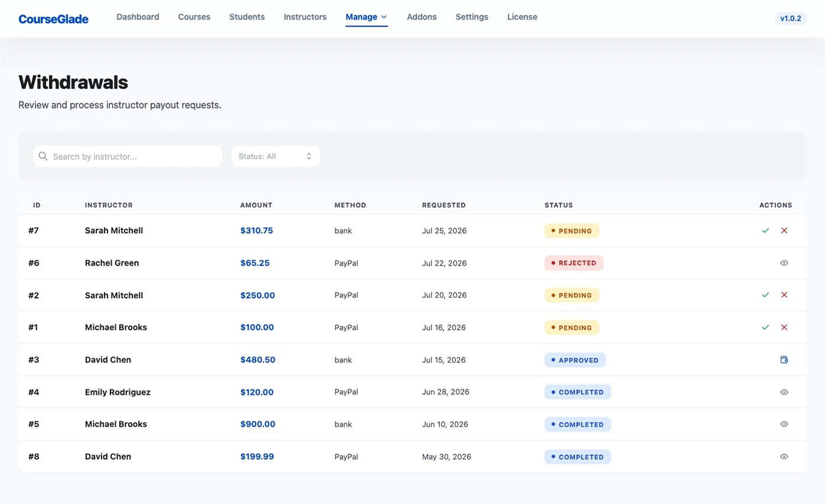Click instructor name Rachel Green
Screen dimensions: 825x504
(x=112, y=263)
